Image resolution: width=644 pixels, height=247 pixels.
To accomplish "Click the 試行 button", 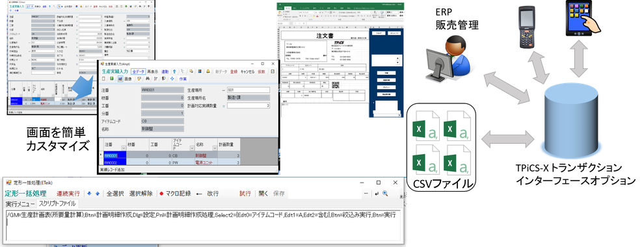I will click(x=245, y=194).
